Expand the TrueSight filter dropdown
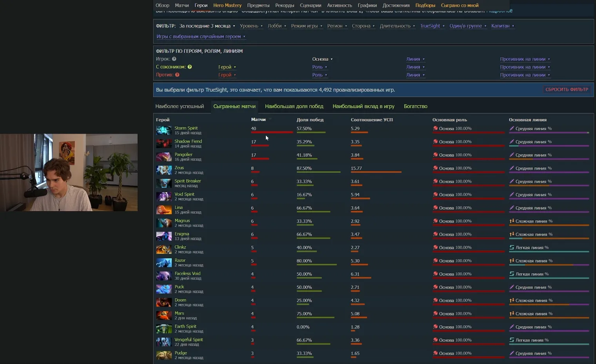 click(x=432, y=26)
